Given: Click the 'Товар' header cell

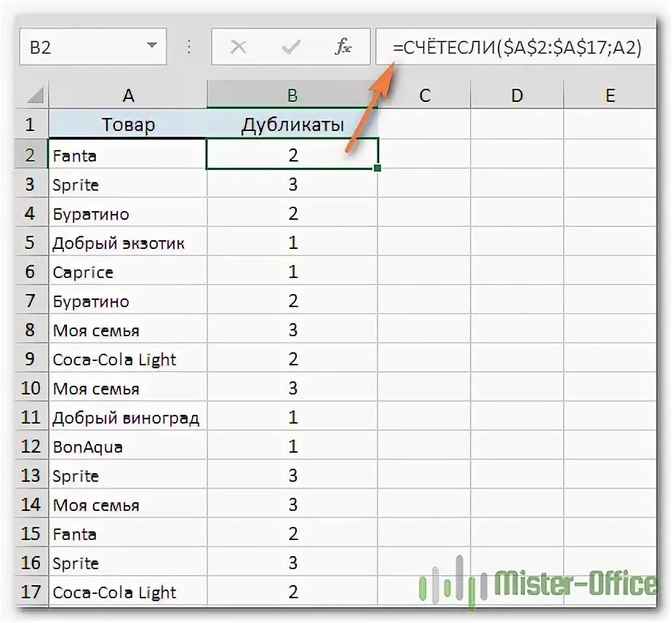Looking at the screenshot, I should pos(128,124).
